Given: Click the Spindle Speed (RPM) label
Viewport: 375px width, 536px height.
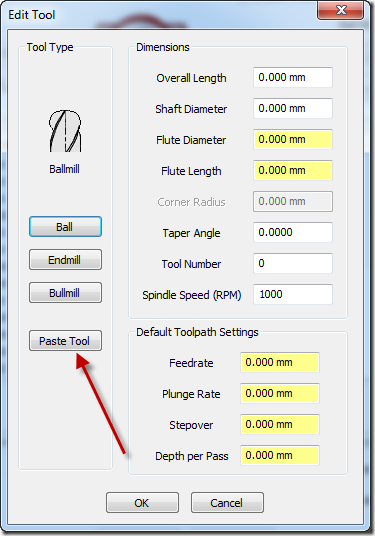Looking at the screenshot, I should pyautogui.click(x=192, y=295).
